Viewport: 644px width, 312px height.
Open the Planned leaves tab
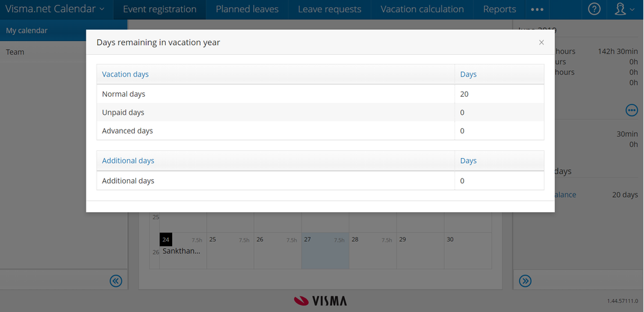[x=247, y=9]
